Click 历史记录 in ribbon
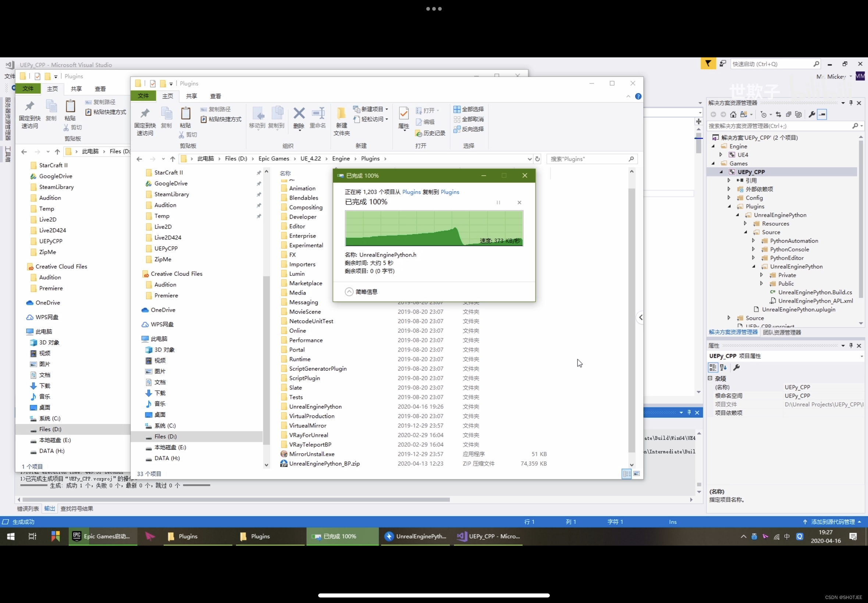The image size is (868, 603). coord(430,133)
